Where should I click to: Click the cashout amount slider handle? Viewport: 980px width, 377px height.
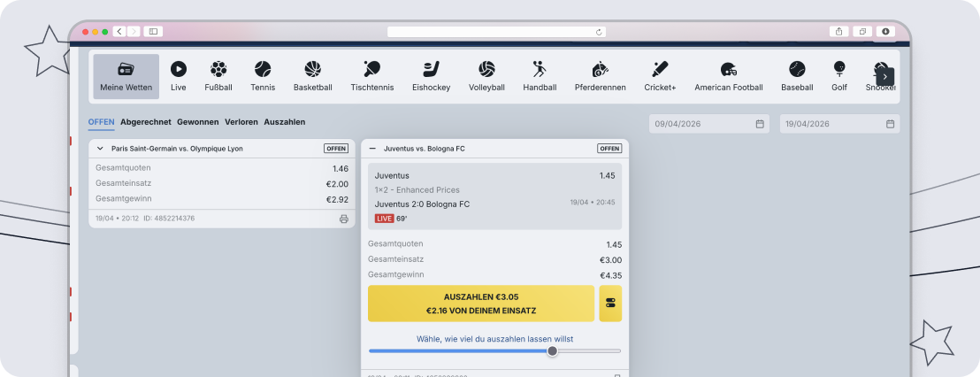553,351
